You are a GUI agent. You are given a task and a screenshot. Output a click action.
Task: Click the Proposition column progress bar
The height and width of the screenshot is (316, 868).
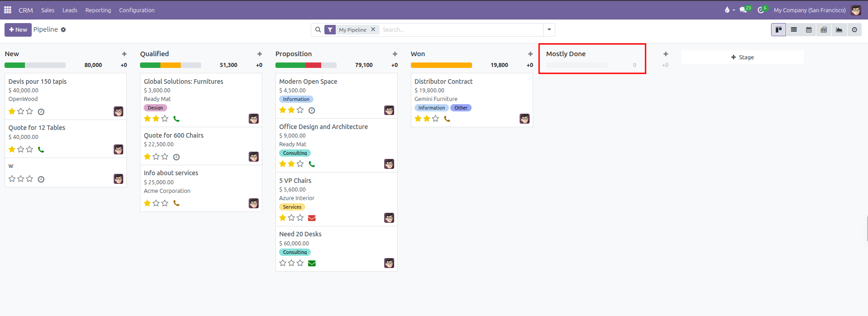tap(306, 65)
